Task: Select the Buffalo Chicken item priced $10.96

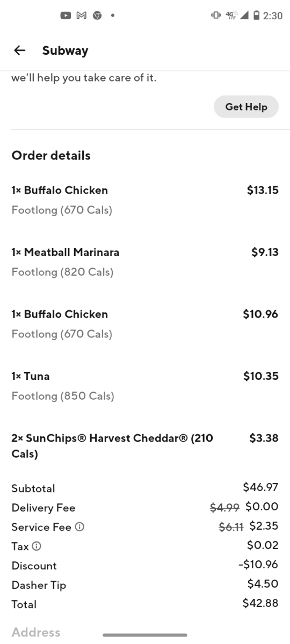Action: (145, 324)
